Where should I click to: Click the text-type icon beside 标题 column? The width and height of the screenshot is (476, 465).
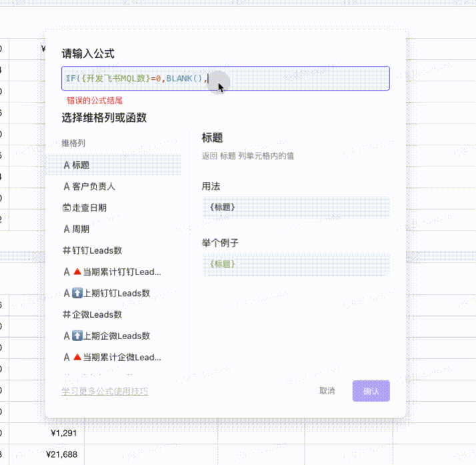(66, 165)
